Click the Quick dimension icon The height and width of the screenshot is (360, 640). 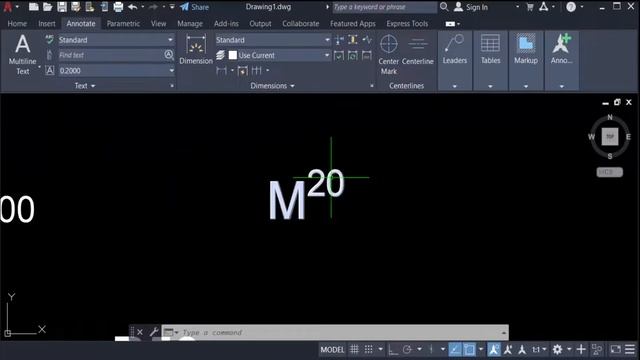242,71
